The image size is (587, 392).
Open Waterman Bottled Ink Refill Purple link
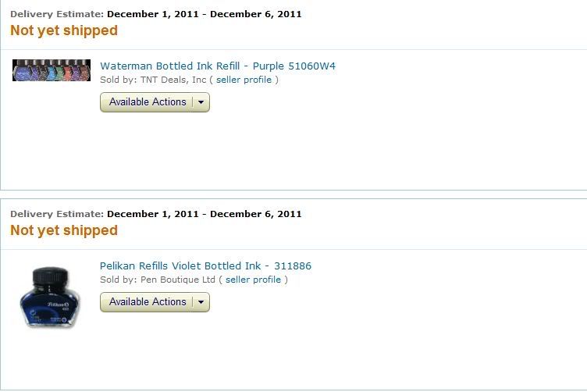point(218,66)
